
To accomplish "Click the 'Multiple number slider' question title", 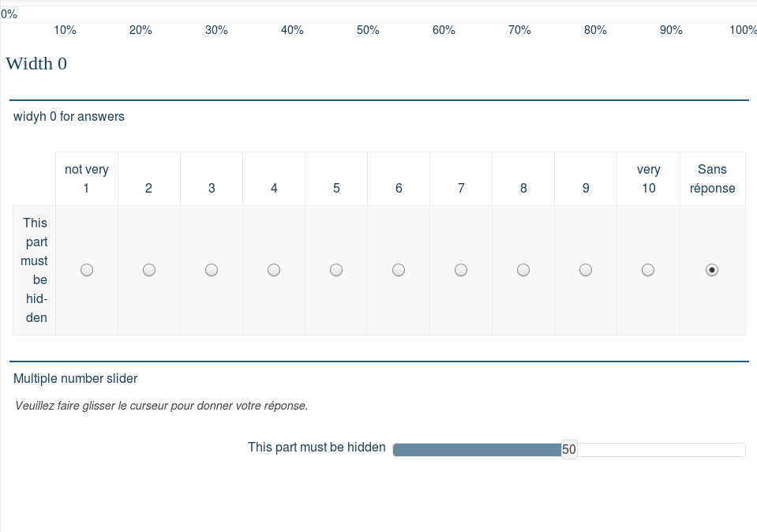I will [x=76, y=379].
